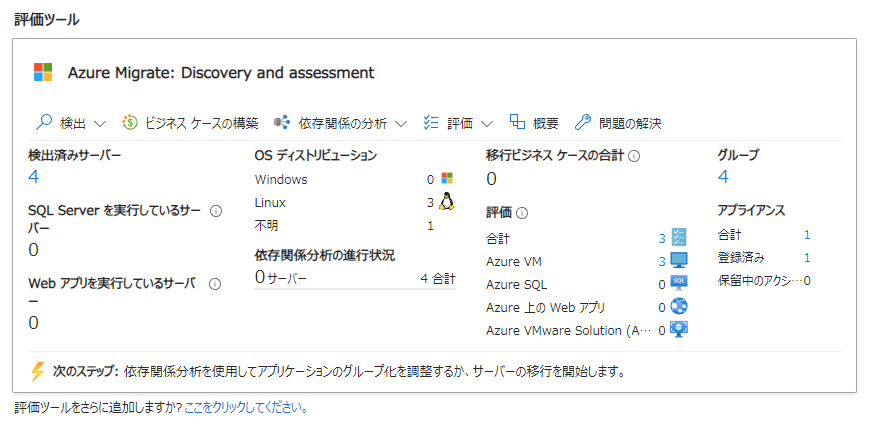Open the Azure VM assessments count 3
Viewport: 882px width, 431px height.
click(662, 262)
